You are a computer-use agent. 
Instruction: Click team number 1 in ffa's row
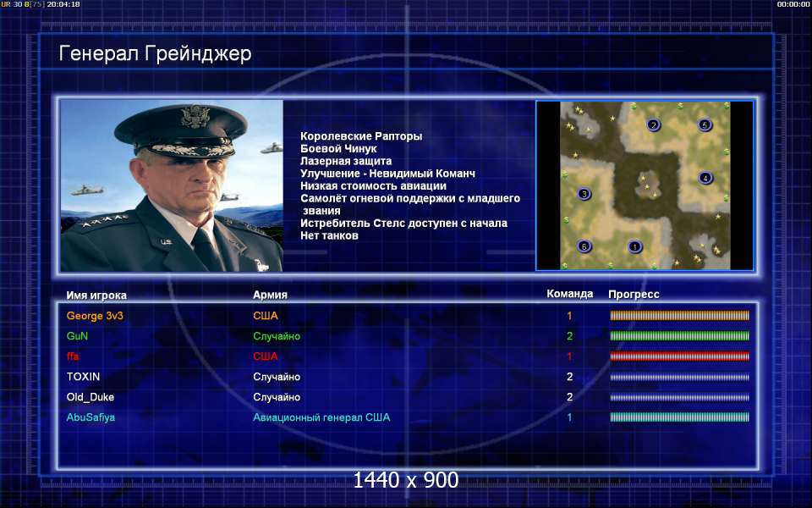pyautogui.click(x=569, y=356)
